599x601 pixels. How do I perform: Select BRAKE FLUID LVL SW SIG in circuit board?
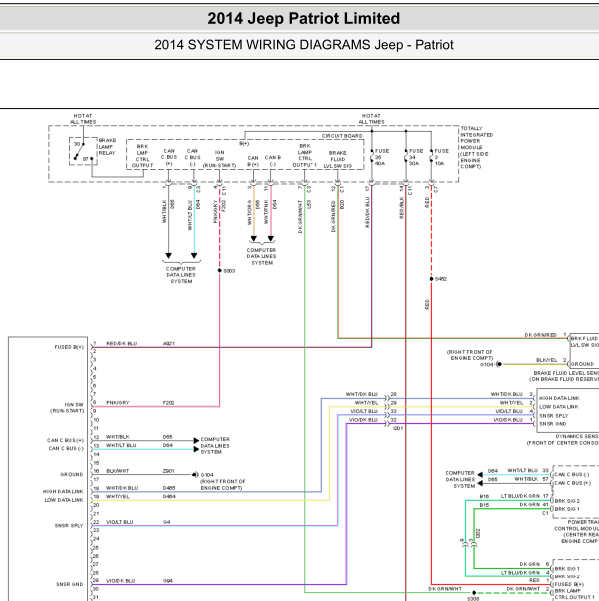point(337,159)
